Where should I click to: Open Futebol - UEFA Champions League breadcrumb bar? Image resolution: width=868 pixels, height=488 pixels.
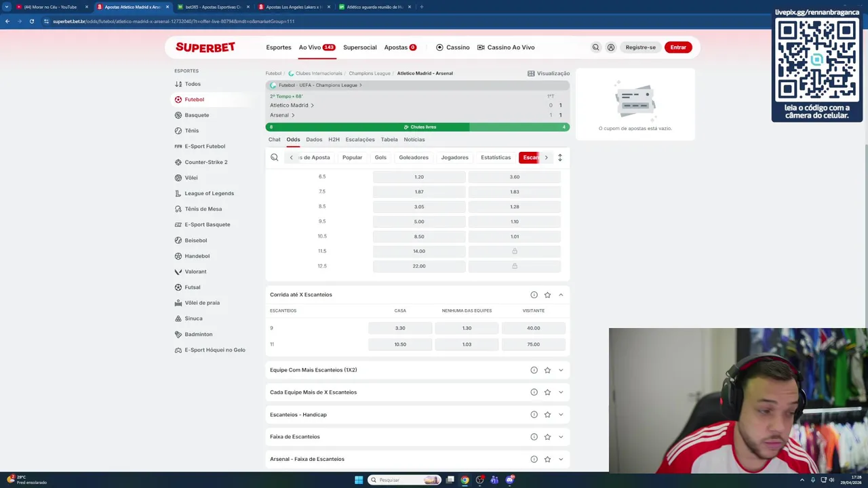point(417,85)
